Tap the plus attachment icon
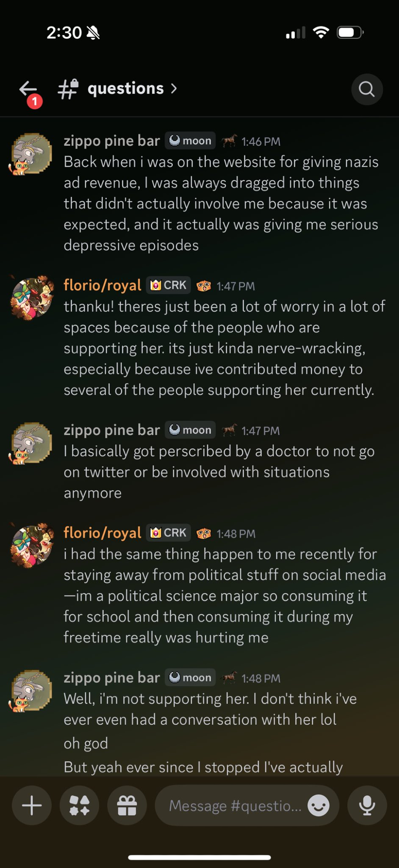This screenshot has height=868, width=399. point(32,806)
